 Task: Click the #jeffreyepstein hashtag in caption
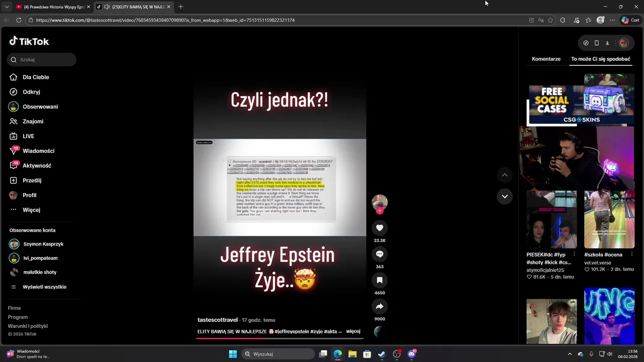coord(291,332)
